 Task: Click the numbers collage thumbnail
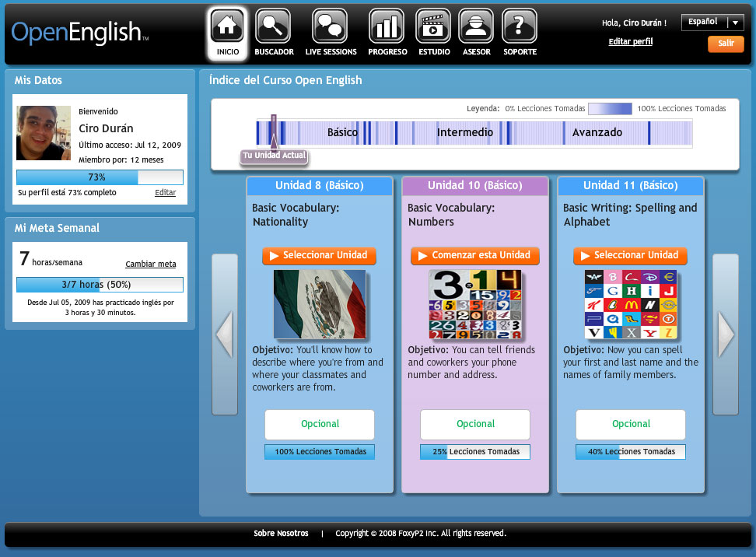coord(475,304)
